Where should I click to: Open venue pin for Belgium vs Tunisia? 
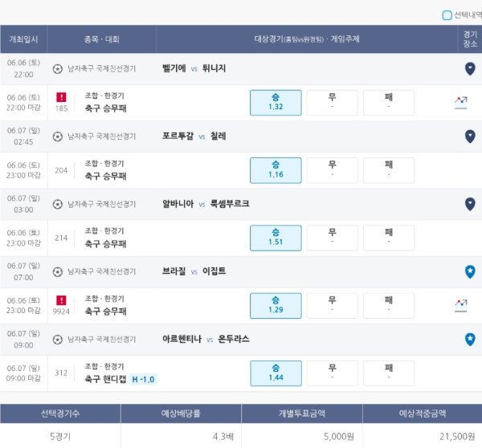(470, 69)
